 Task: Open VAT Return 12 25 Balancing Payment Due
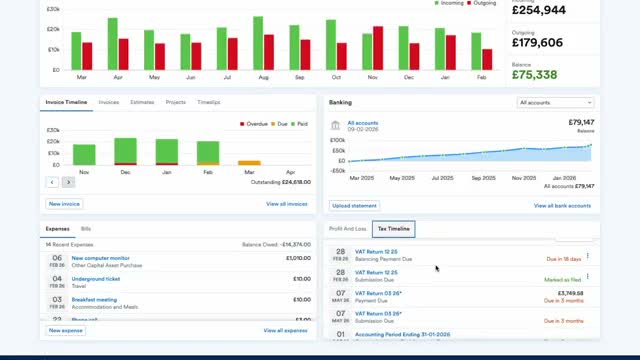coord(376,252)
